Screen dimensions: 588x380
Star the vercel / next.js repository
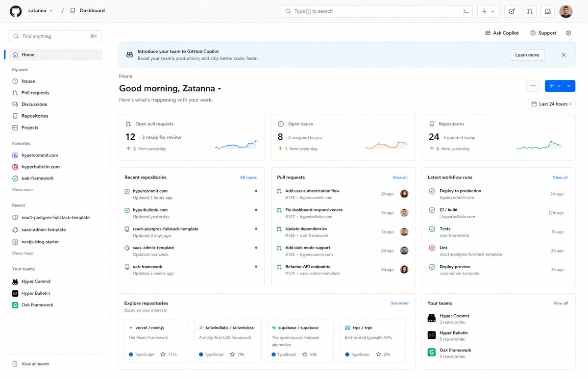click(x=163, y=354)
